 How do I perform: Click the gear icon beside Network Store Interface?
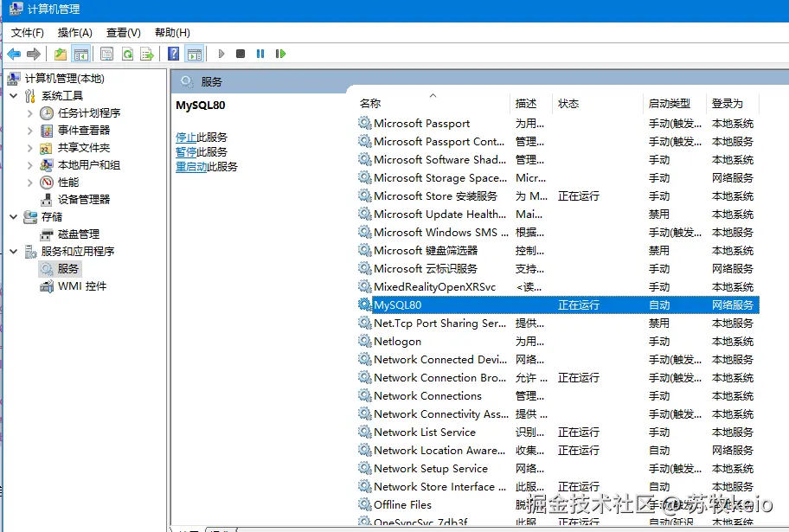tap(365, 486)
